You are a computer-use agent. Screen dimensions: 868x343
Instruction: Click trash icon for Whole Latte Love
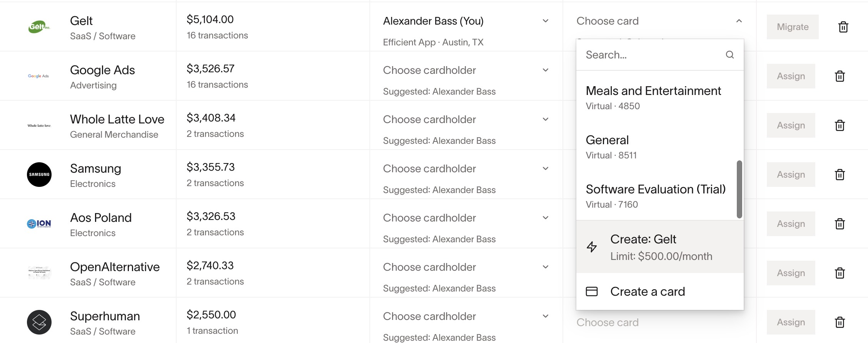[x=840, y=125]
